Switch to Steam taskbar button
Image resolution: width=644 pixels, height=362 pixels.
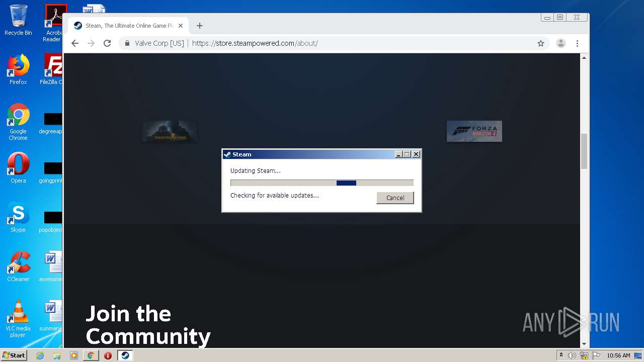pos(125,355)
